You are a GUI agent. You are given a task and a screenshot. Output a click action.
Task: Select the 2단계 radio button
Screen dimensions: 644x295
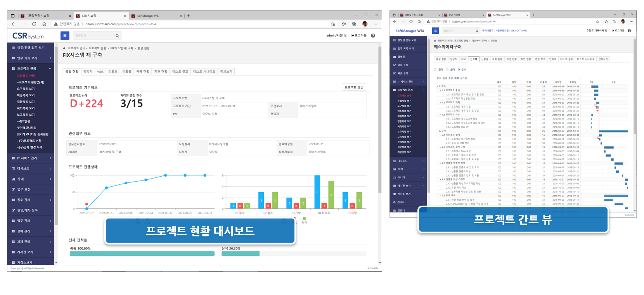[x=447, y=70]
